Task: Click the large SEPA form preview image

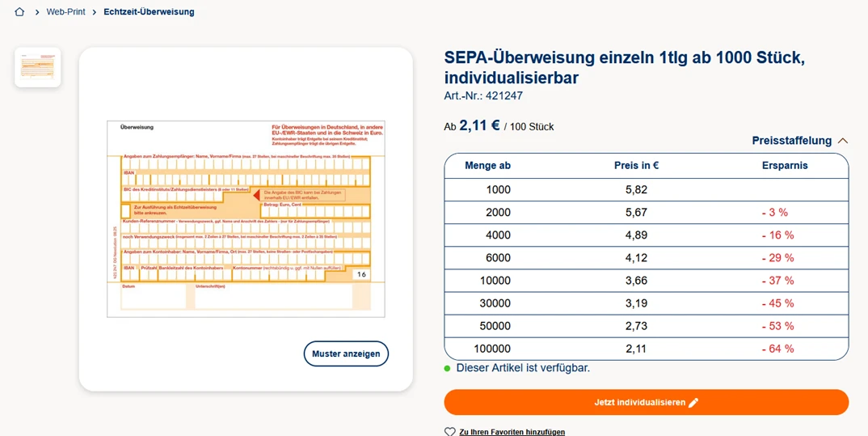Action: 246,218
